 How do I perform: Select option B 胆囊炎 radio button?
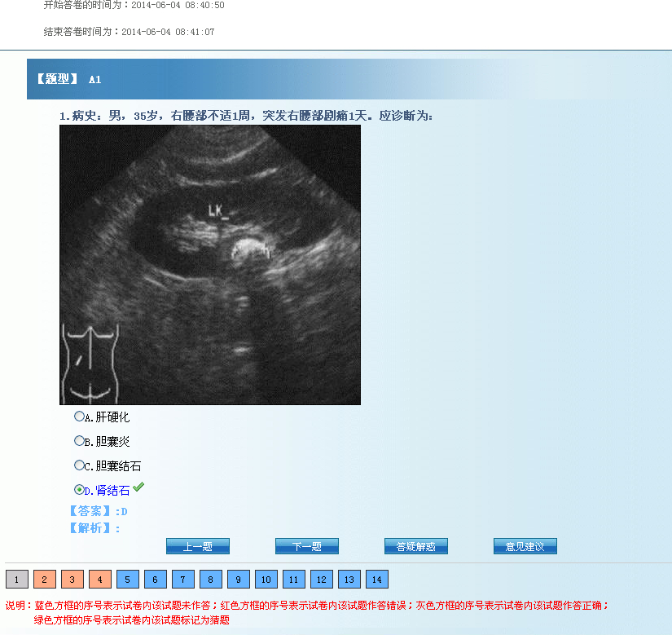coord(79,441)
